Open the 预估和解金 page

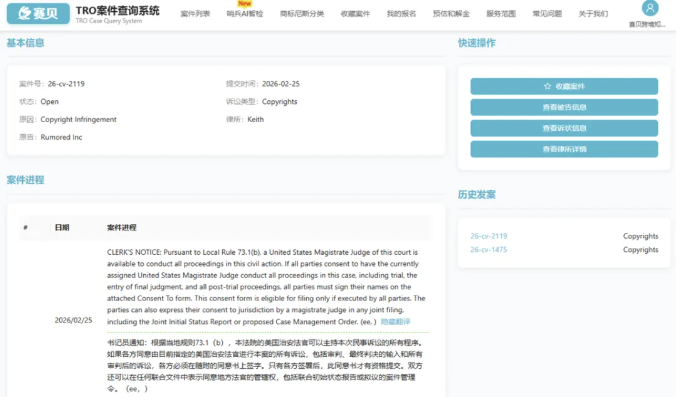pos(449,14)
